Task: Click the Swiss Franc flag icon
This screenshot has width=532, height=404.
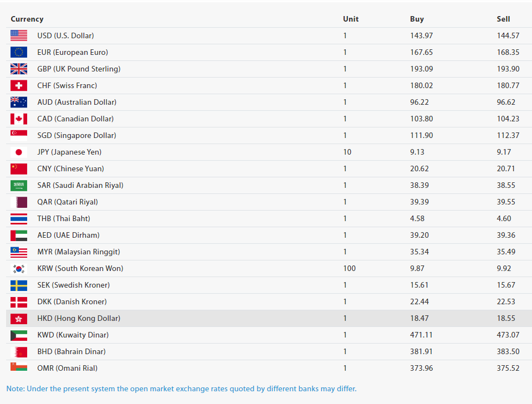Action: click(19, 85)
